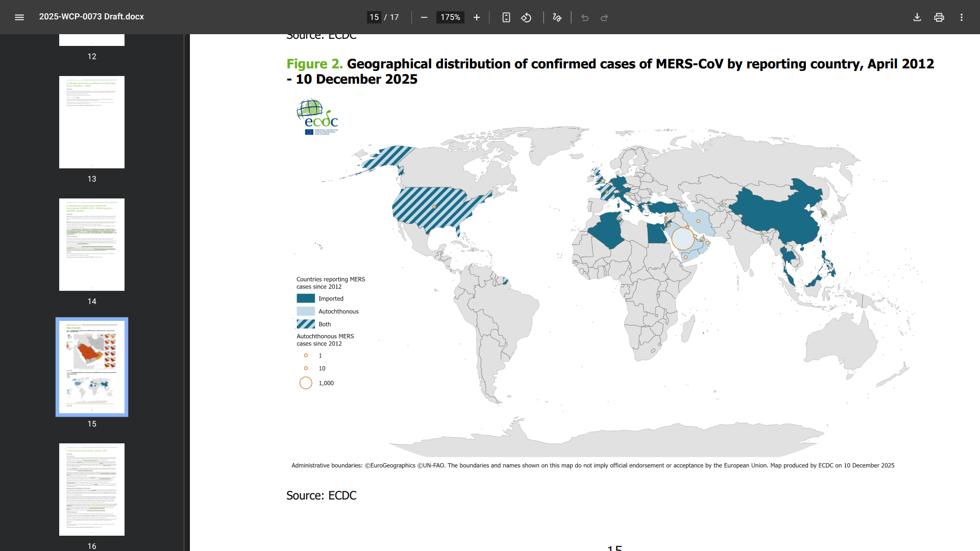Click the 175% zoom level field

[x=450, y=17]
